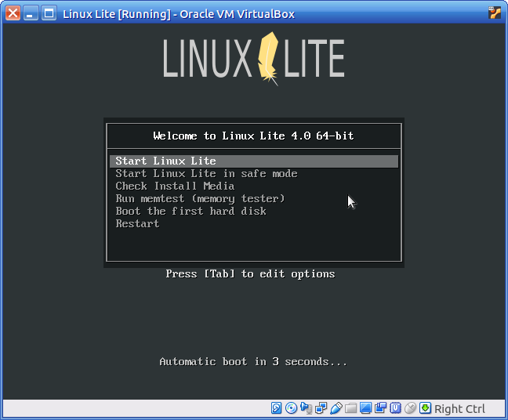Image resolution: width=508 pixels, height=420 pixels.
Task: Click the optical disc drive icon
Action: [292, 408]
